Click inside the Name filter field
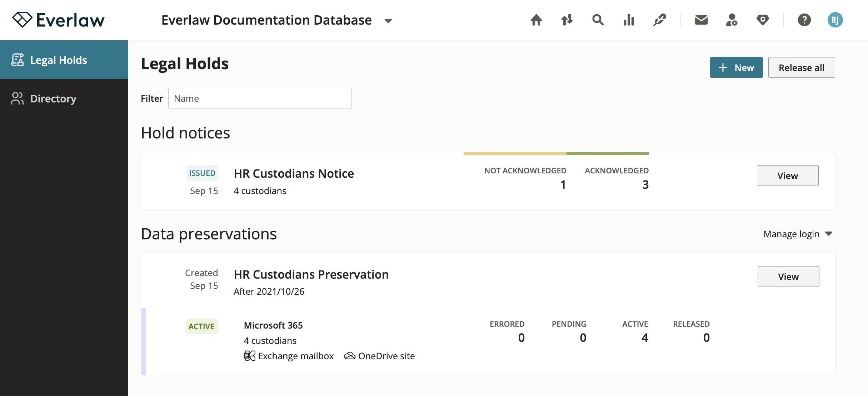 tap(260, 98)
